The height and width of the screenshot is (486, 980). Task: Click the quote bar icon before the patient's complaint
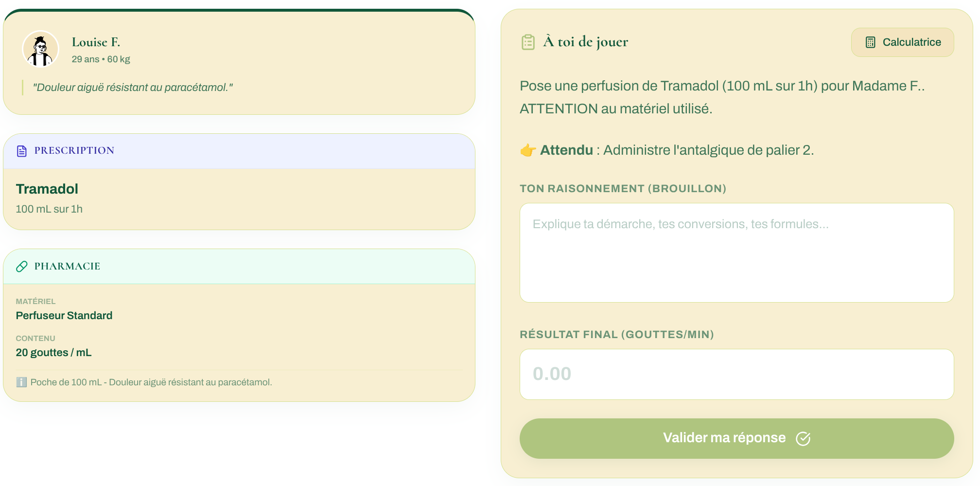tap(22, 88)
